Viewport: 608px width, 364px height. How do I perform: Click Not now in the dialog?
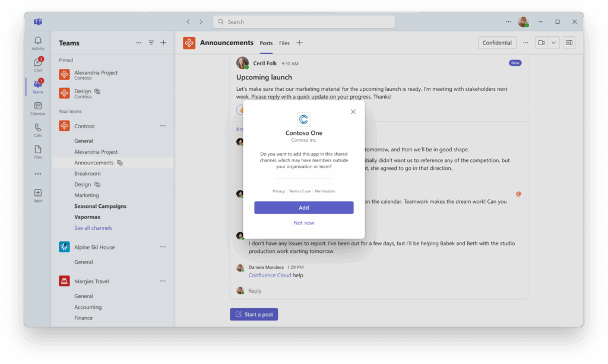click(303, 223)
